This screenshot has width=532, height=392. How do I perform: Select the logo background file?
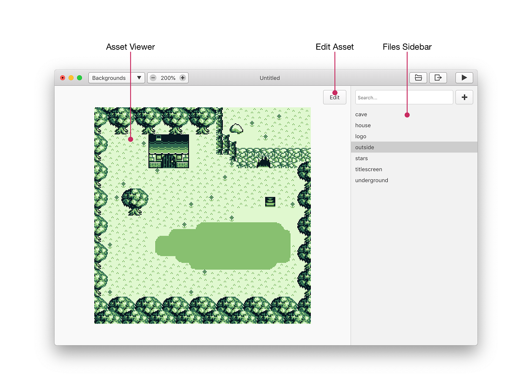pyautogui.click(x=414, y=136)
